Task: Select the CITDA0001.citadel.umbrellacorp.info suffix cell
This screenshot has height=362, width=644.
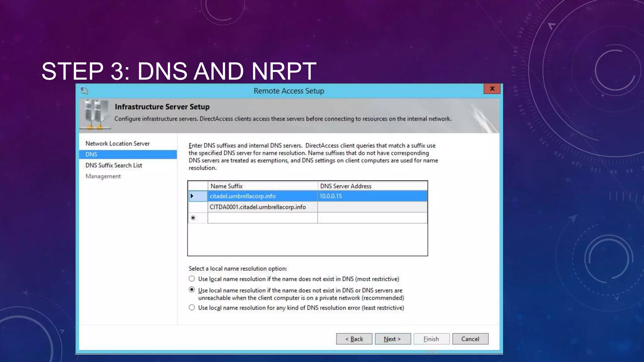Action: [263, 207]
